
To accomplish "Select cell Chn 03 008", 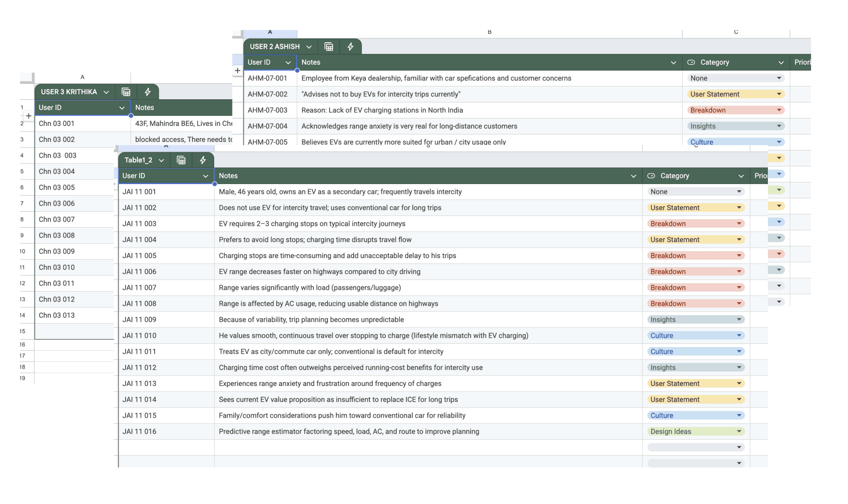I will 74,236.
